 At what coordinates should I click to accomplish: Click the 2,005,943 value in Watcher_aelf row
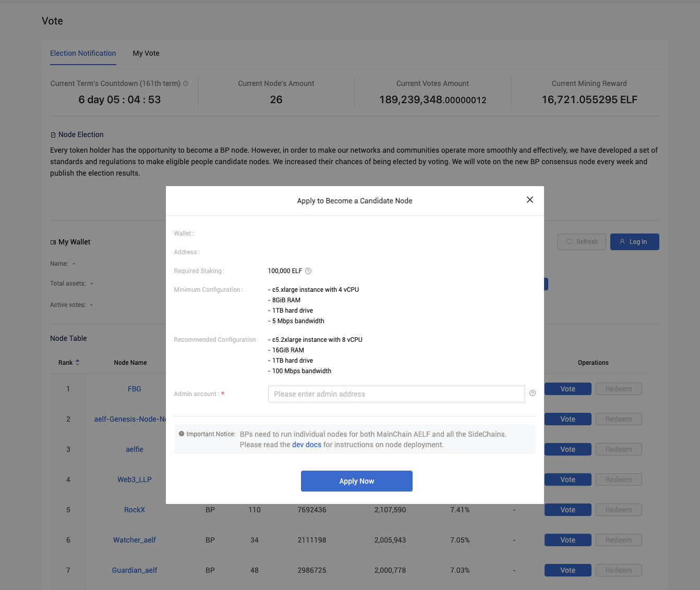pyautogui.click(x=390, y=540)
